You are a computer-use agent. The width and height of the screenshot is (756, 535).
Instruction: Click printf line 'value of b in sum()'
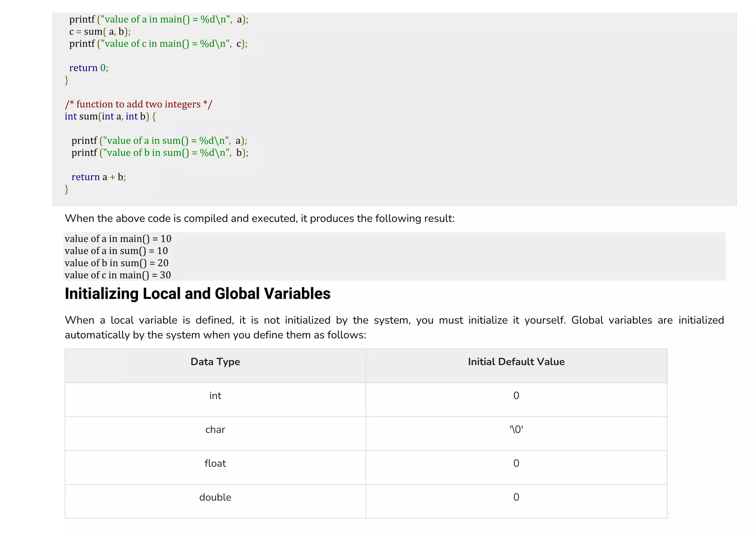click(x=160, y=153)
